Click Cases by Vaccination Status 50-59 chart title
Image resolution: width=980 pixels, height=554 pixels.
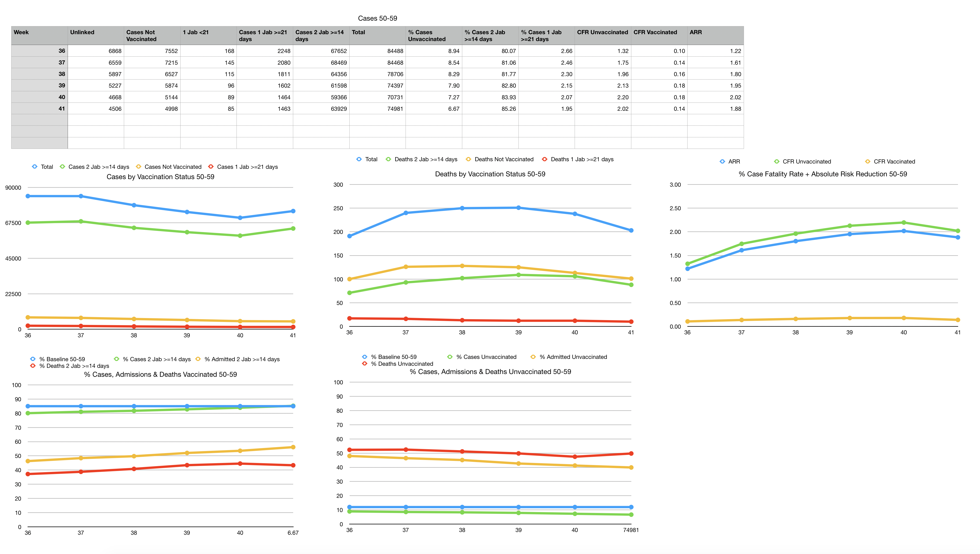click(x=160, y=177)
